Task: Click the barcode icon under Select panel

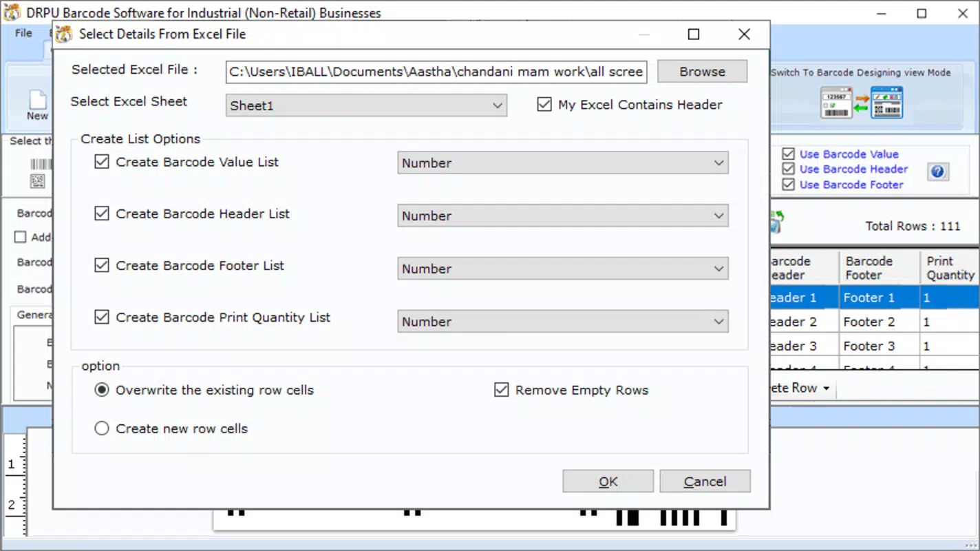Action: tap(41, 165)
